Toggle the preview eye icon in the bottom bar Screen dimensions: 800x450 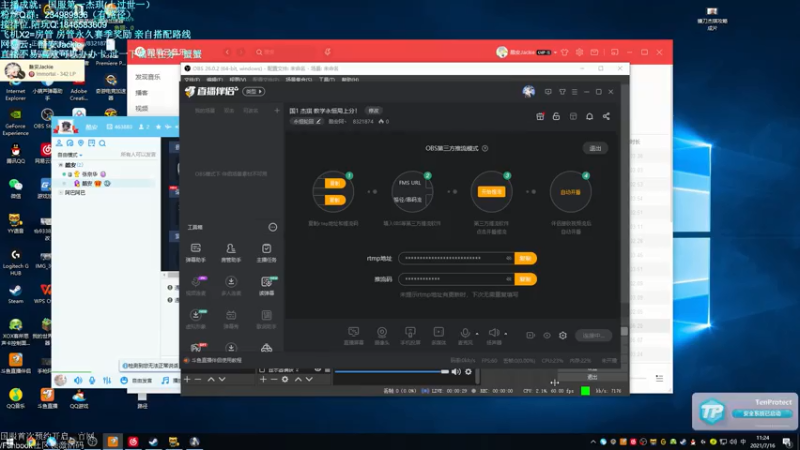coord(547,335)
